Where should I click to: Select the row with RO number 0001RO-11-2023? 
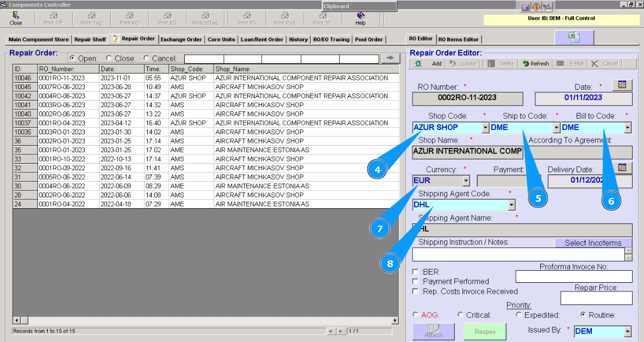click(206, 78)
